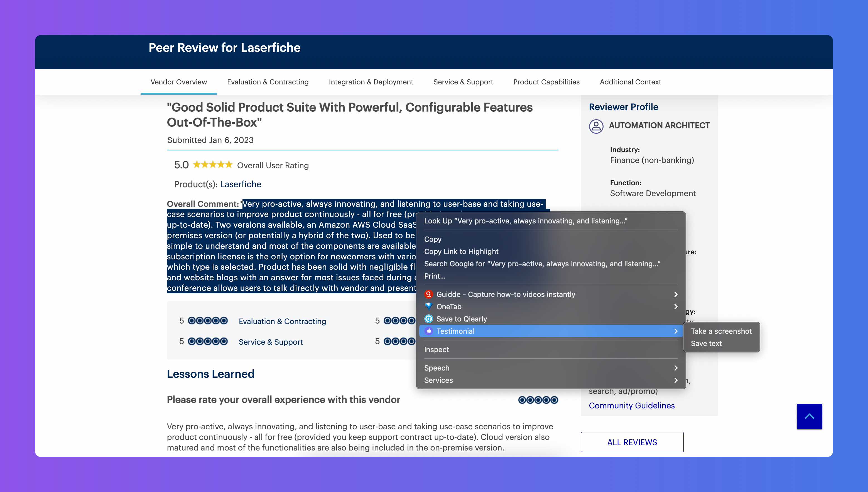Choose Look Up in the context menu
This screenshot has height=492, width=868.
point(551,221)
